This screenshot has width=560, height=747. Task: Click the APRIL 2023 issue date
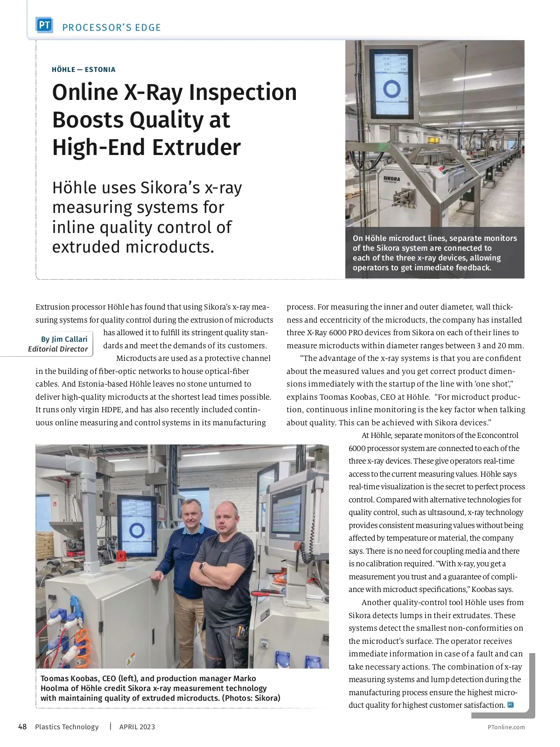pos(137,726)
